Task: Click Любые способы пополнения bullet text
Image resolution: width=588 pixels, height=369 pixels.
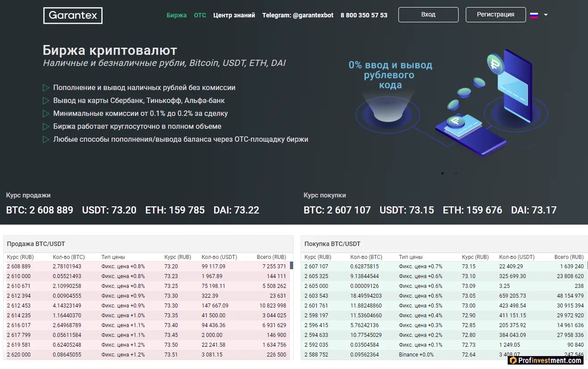Action: pos(181,139)
